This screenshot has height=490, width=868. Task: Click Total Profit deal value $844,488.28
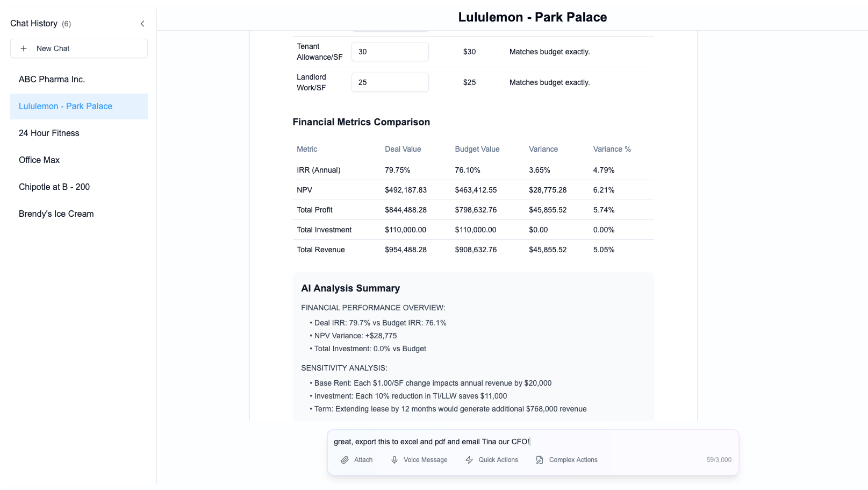point(406,210)
